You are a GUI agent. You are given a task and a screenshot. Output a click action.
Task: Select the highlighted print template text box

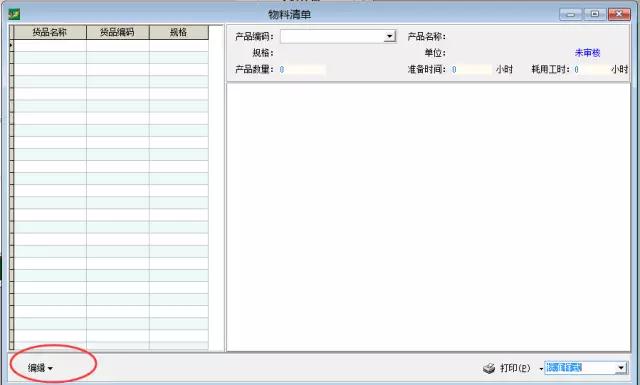point(580,368)
